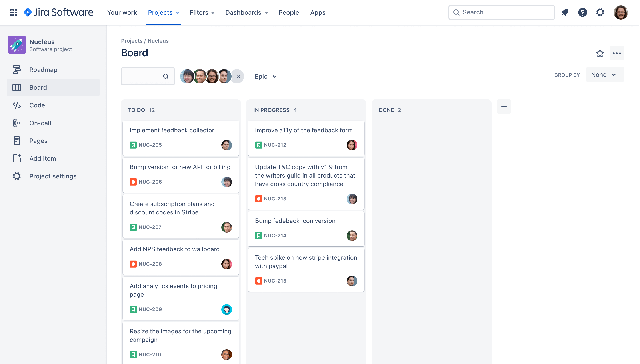
Task: Open the Dashboards menu item
Action: coord(247,12)
